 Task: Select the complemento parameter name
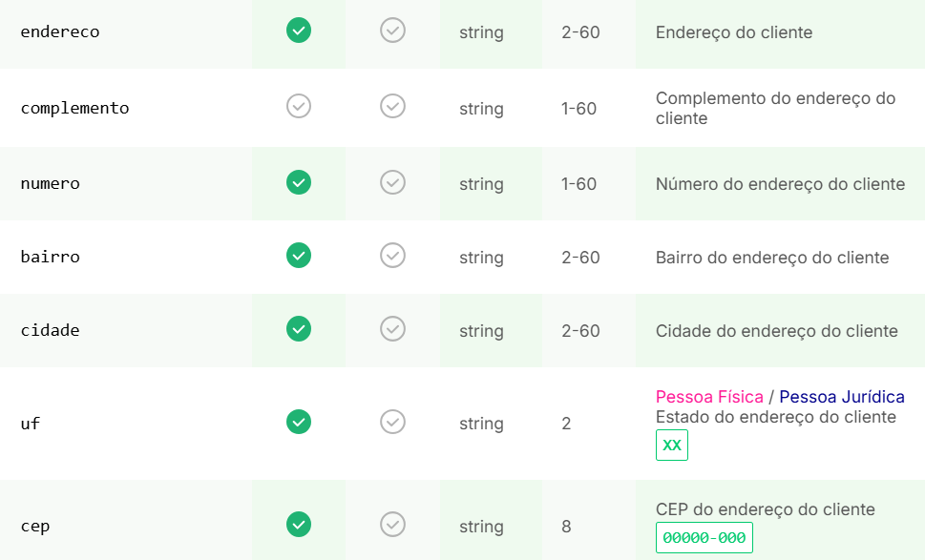click(x=74, y=109)
